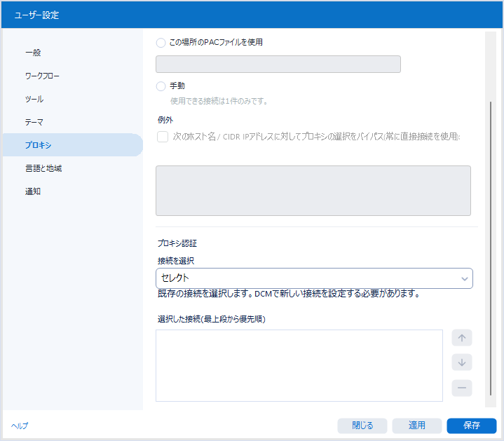Click the move up arrow icon
The image size is (504, 441).
pyautogui.click(x=461, y=337)
